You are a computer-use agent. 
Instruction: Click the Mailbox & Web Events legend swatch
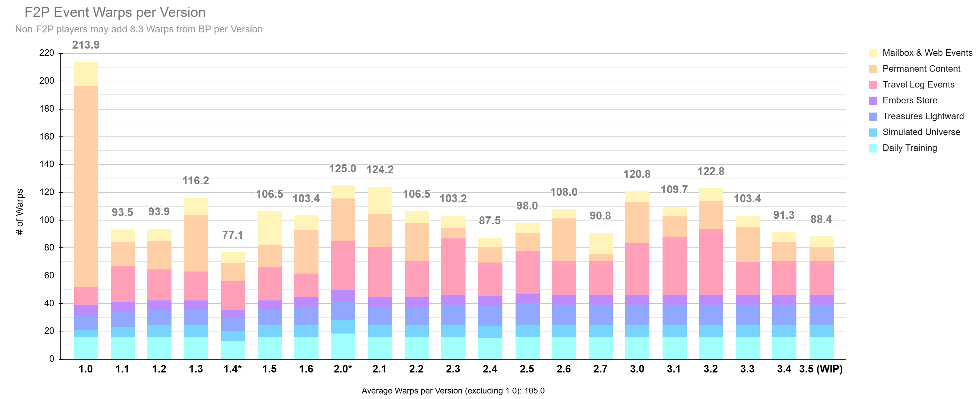[873, 53]
